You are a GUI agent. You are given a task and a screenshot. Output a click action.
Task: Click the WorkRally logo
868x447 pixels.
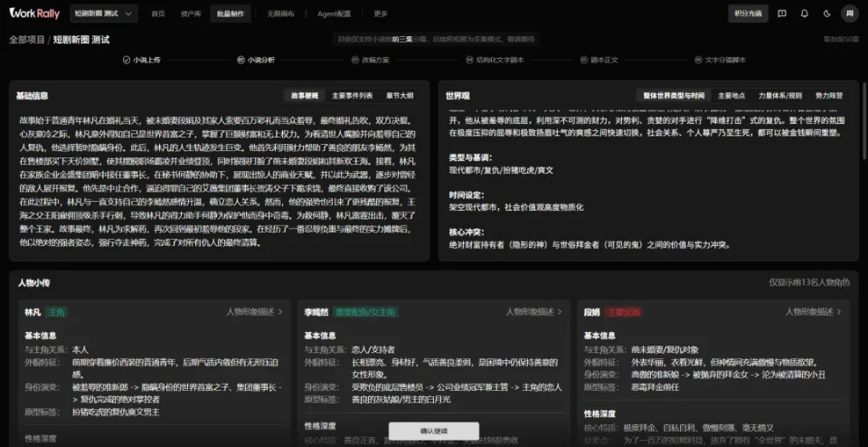tap(34, 14)
